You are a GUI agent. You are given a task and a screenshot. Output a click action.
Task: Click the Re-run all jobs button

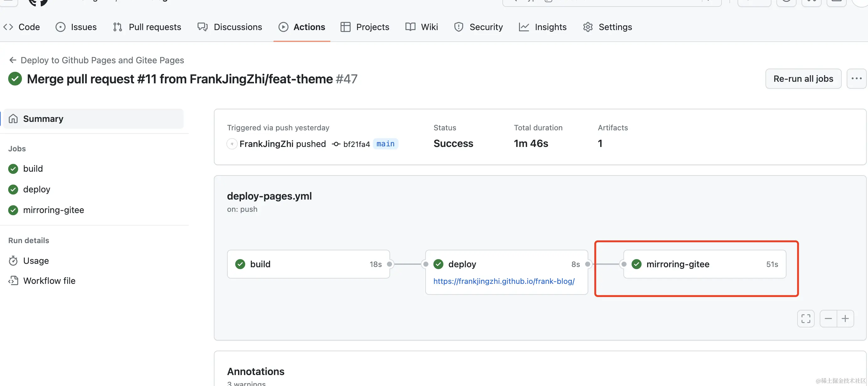(803, 78)
